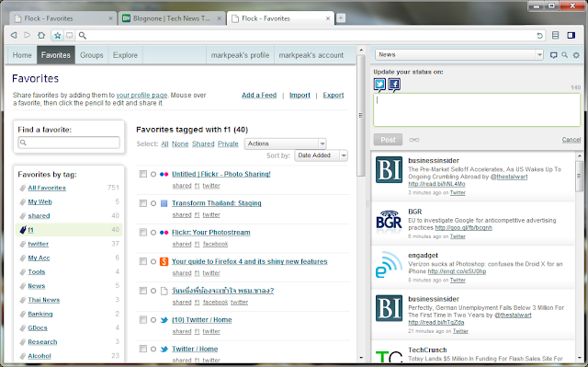Click Cancel in status update

pos(571,140)
